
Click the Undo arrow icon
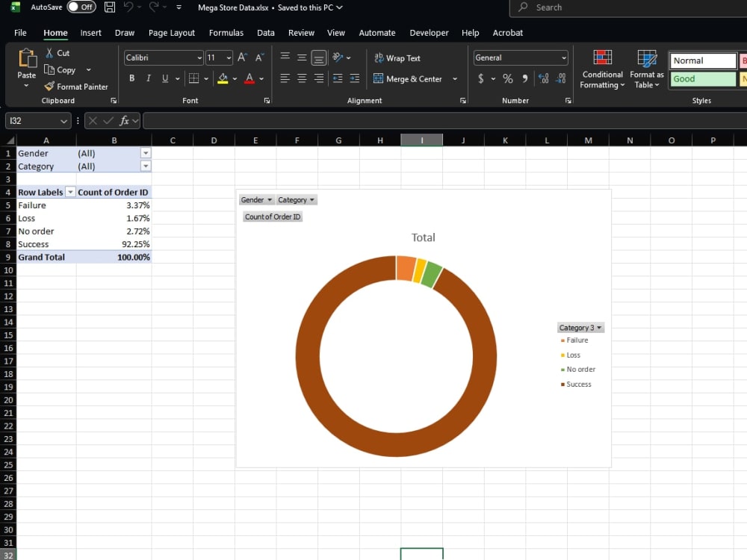coord(128,7)
